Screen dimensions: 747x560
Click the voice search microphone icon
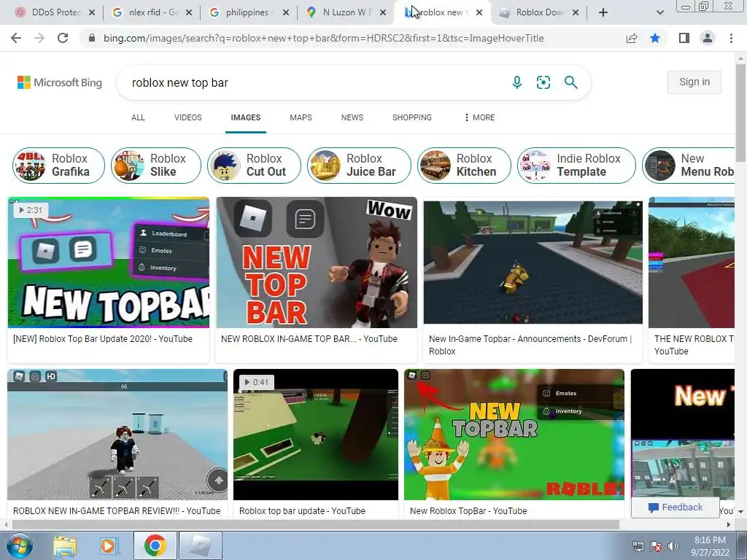pyautogui.click(x=517, y=82)
